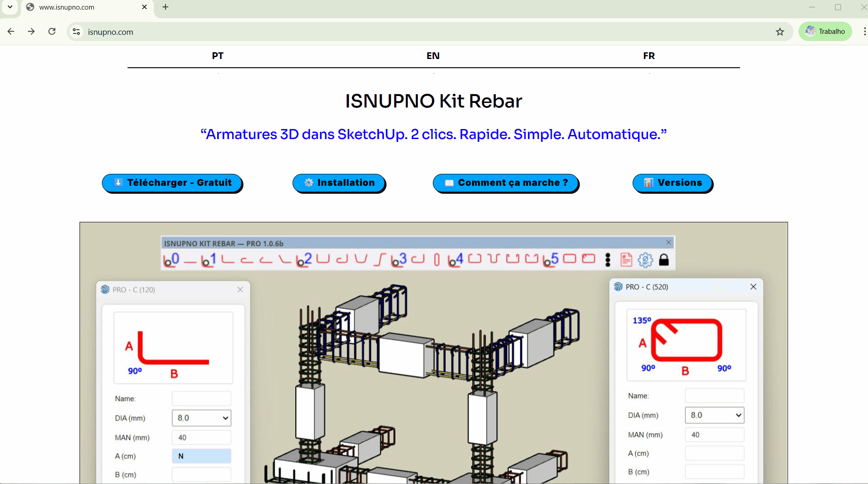
Task: Click the Télécharger - Gratuit button
Action: click(x=172, y=183)
